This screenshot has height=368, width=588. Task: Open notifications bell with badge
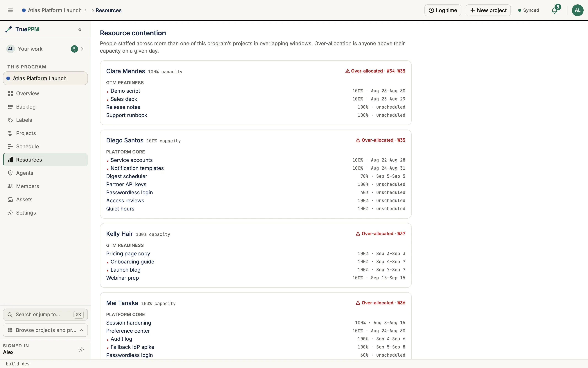pyautogui.click(x=555, y=10)
